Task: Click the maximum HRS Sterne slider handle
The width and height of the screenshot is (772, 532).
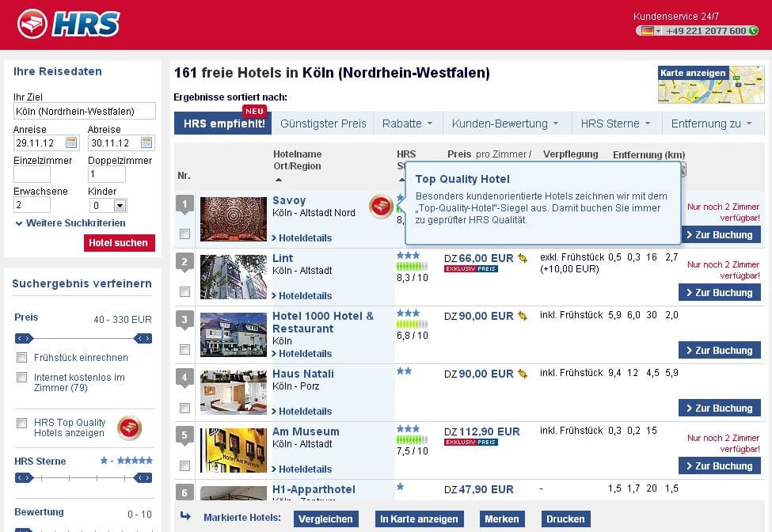Action: click(143, 477)
